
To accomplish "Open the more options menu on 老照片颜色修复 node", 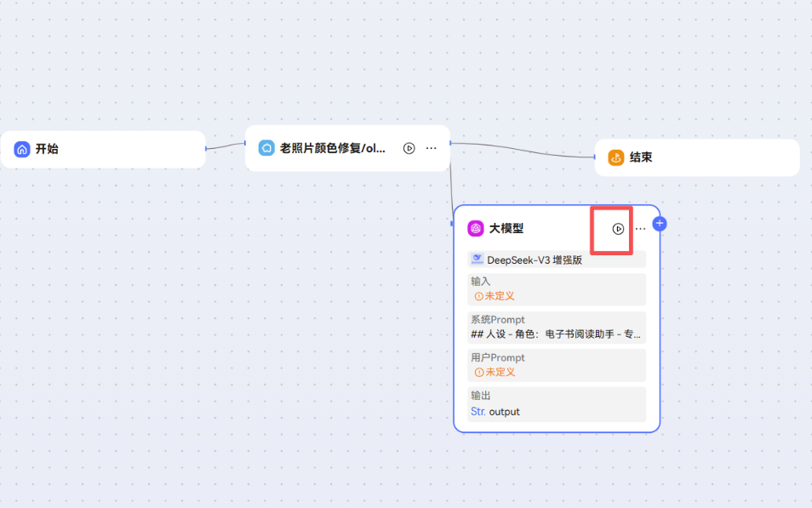I will pos(431,147).
